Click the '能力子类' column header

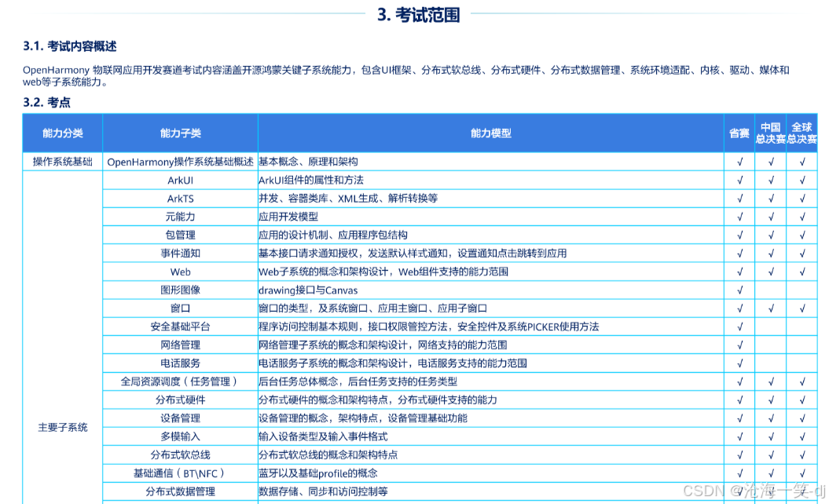[x=180, y=133]
